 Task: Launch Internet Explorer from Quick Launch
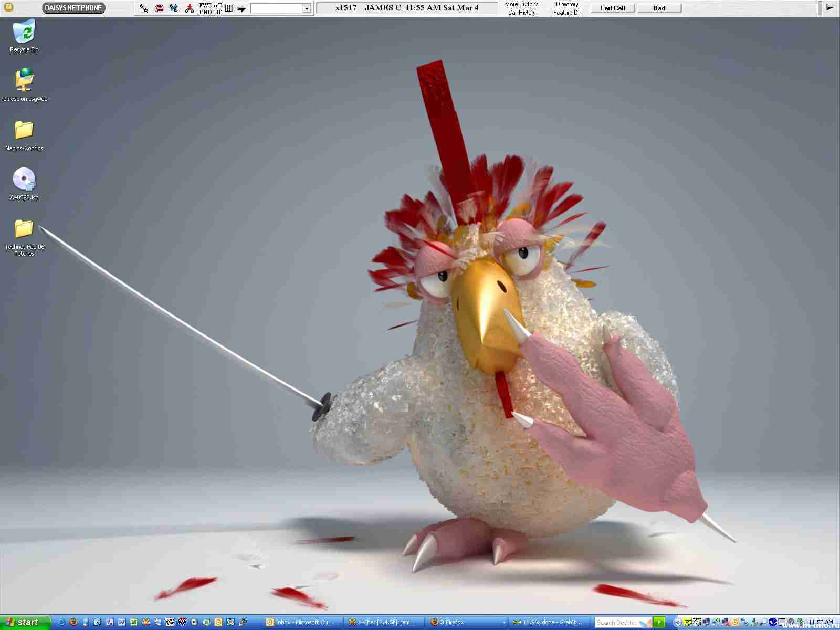point(61,622)
